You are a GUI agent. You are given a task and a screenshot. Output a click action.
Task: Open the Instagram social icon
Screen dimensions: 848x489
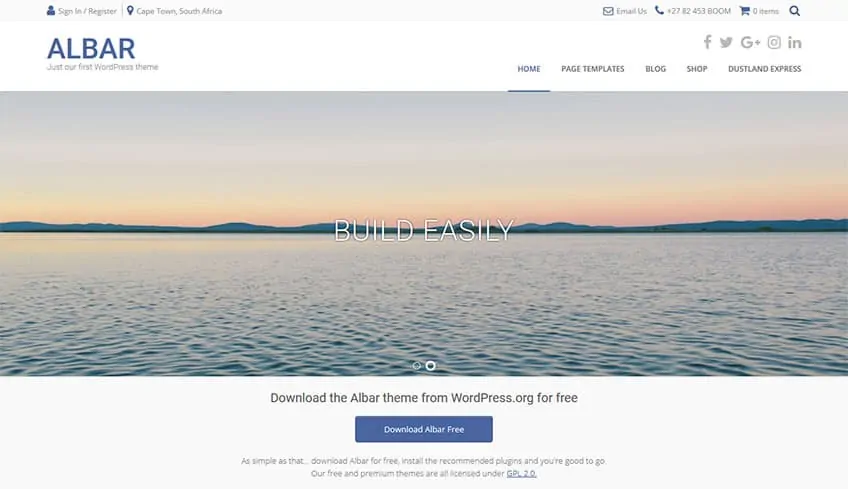(x=774, y=42)
